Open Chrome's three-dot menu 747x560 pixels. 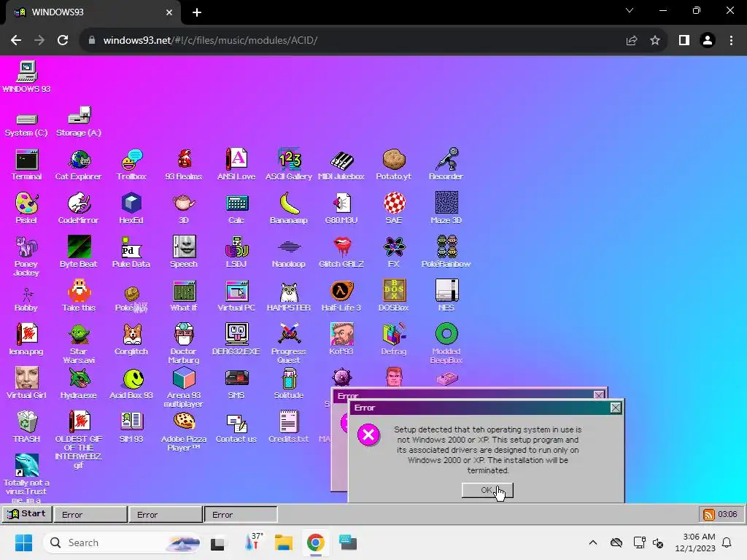click(x=731, y=41)
